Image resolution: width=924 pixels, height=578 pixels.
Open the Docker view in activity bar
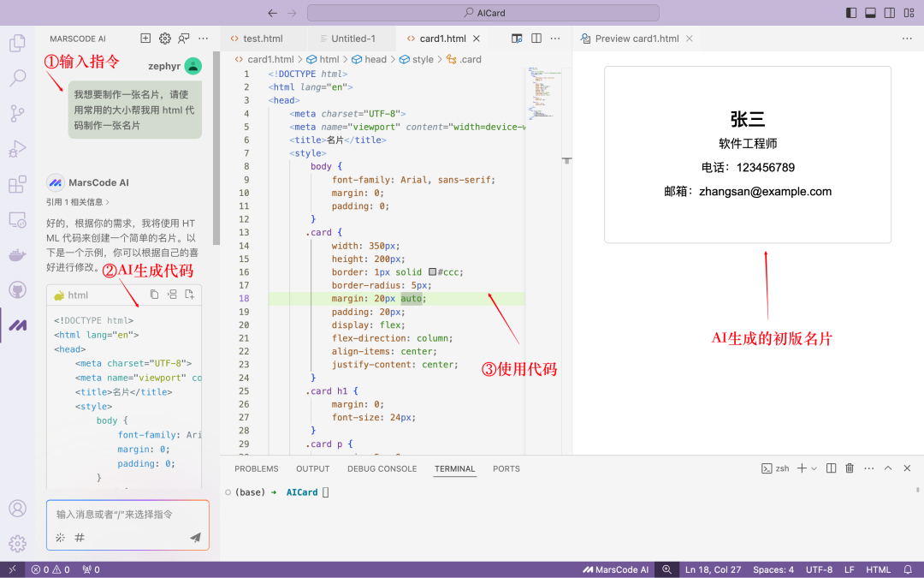click(17, 255)
